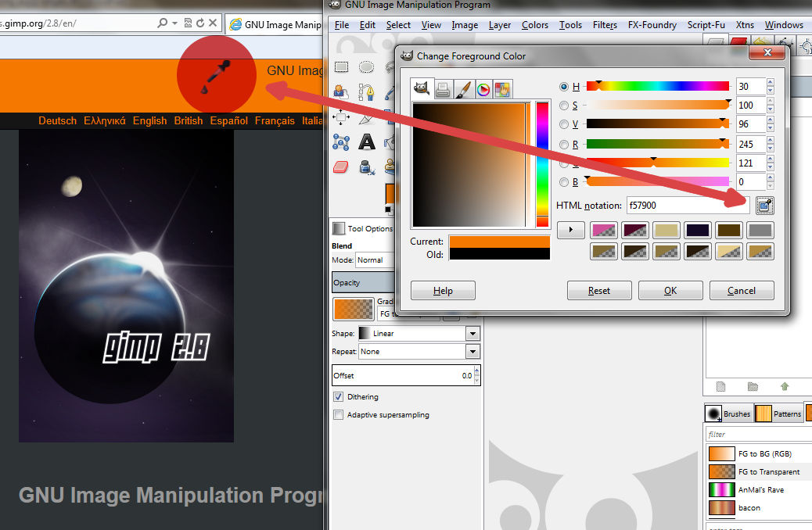This screenshot has width=812, height=530.
Task: Select the scalpel-shaped tool icon in toolbox
Action: [366, 118]
